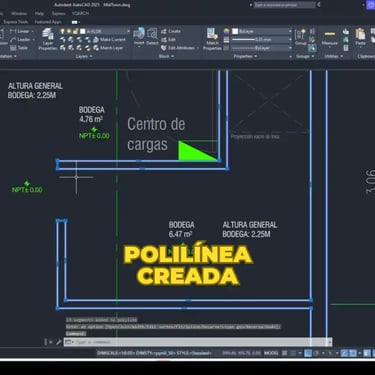Viewport: 375px width, 375px height.
Task: Select the 'BODEGA 4.76 m²' label
Action: 91,114
